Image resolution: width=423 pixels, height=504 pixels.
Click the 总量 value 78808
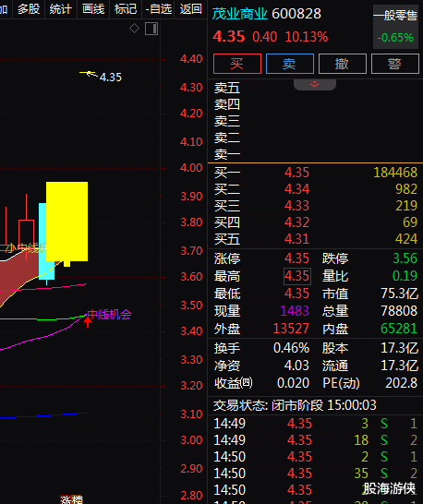[399, 311]
